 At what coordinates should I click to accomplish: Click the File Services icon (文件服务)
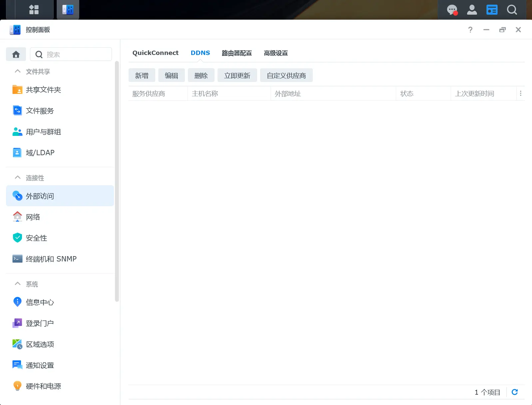tap(17, 111)
